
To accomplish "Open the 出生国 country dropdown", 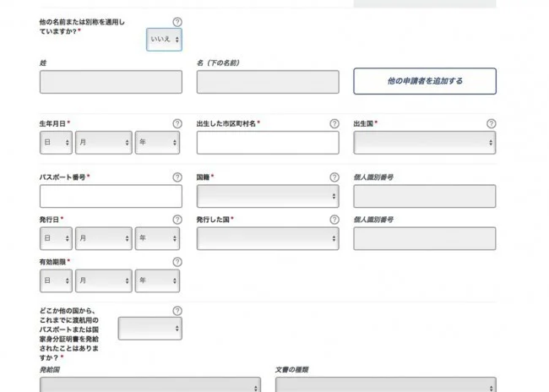I will (425, 143).
